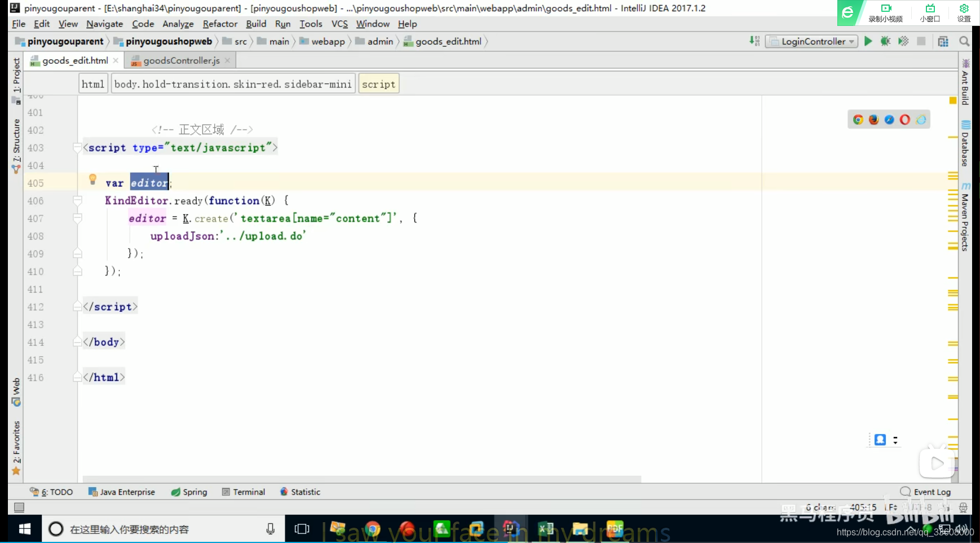Image resolution: width=980 pixels, height=543 pixels.
Task: Select the admin breadcrumb folder
Action: click(x=374, y=41)
